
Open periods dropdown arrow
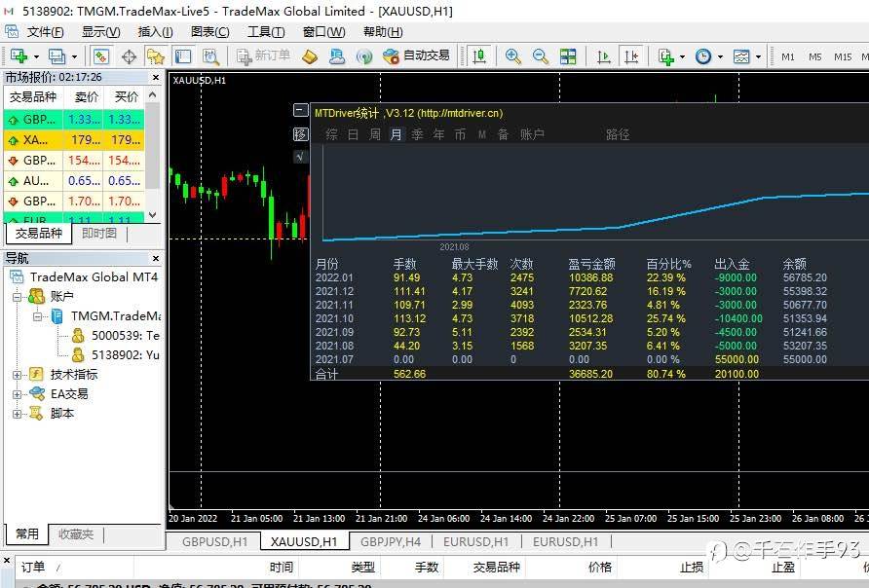click(720, 56)
